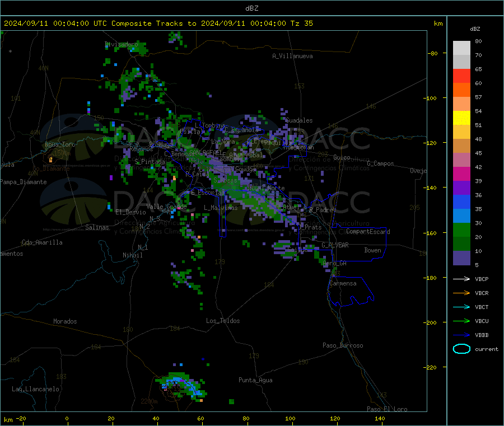
Task: Click the Bowen map label
Action: pyautogui.click(x=372, y=250)
